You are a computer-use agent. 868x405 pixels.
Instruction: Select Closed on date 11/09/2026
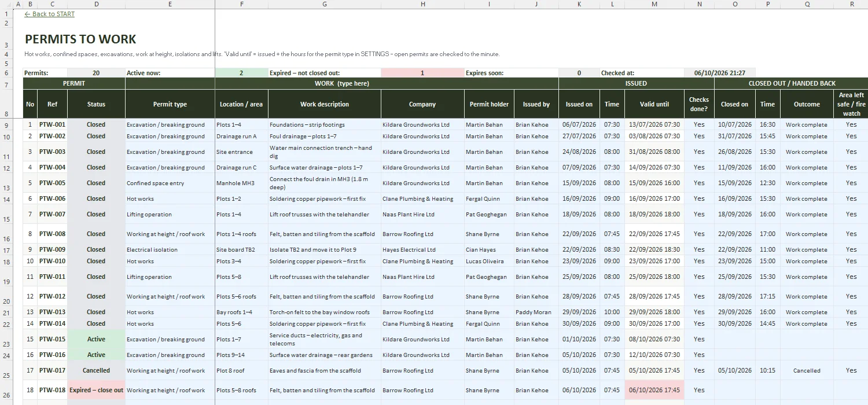(735, 167)
